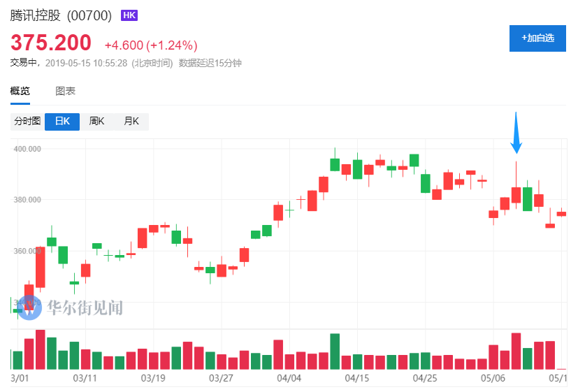Click the 375.200 current price

(51, 43)
